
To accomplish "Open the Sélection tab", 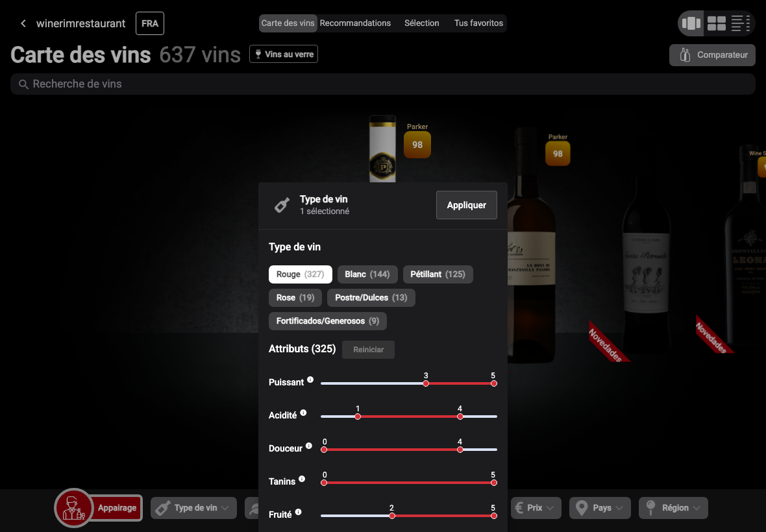I will coord(421,23).
